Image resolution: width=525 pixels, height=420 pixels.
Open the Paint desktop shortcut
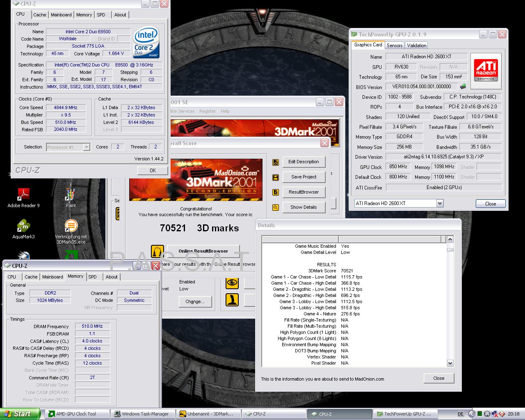point(71,198)
